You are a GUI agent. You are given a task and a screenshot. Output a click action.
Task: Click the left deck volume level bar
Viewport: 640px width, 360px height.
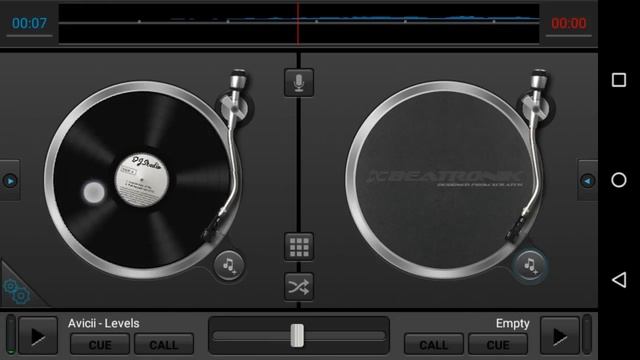click(11, 334)
